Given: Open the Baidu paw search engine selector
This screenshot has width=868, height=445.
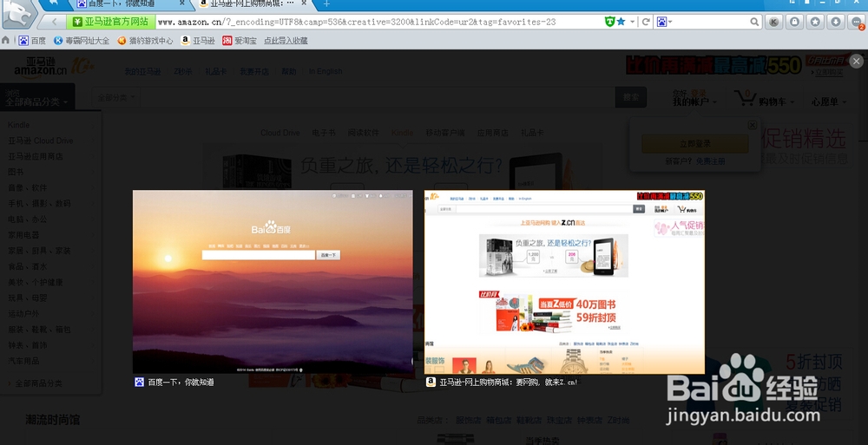Looking at the screenshot, I should click(x=664, y=23).
